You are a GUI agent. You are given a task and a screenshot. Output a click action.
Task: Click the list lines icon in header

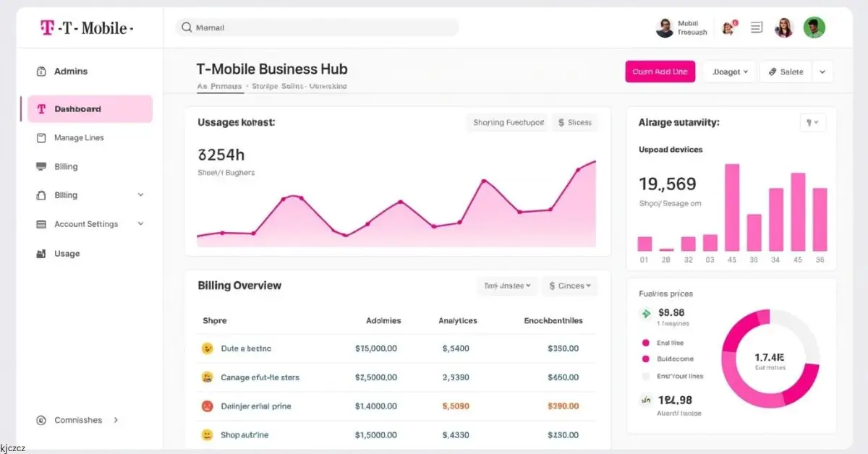pos(757,28)
